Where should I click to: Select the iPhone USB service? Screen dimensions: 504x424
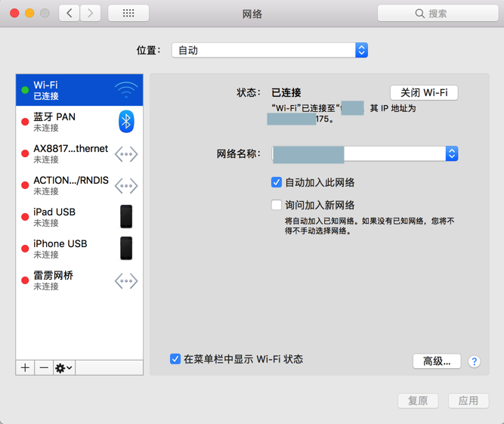pos(79,249)
